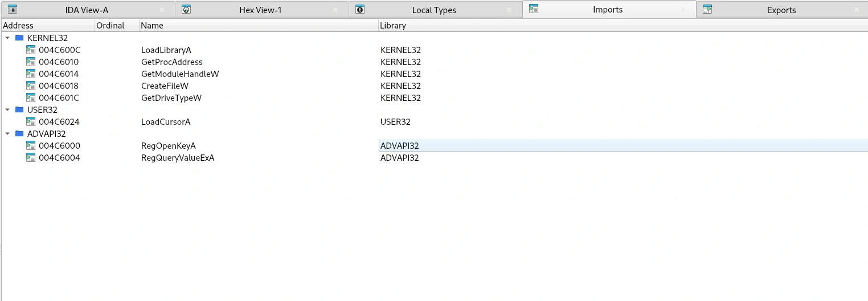Click the import icon at 004C6000

[31, 145]
